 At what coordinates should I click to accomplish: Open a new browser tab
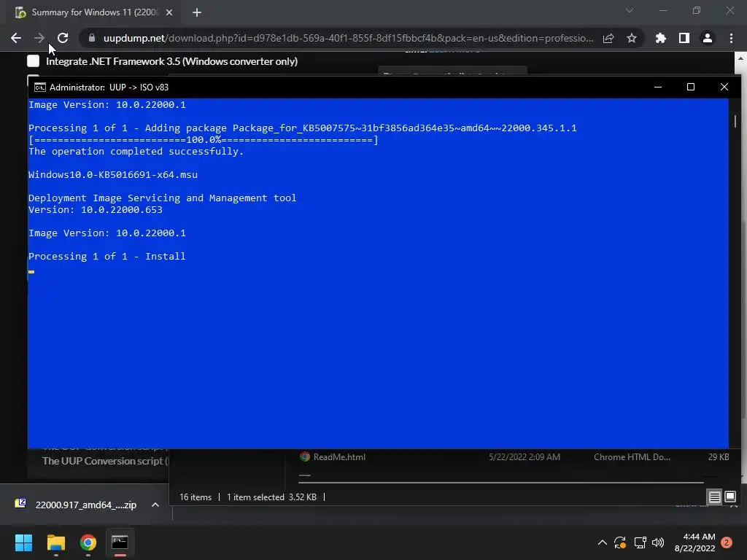pos(197,12)
